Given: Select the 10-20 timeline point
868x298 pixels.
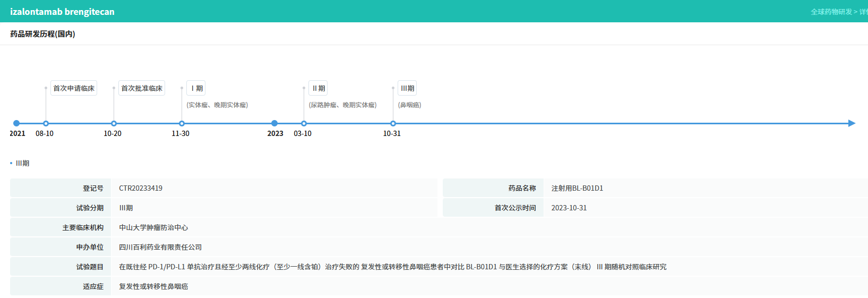Looking at the screenshot, I should [x=114, y=123].
